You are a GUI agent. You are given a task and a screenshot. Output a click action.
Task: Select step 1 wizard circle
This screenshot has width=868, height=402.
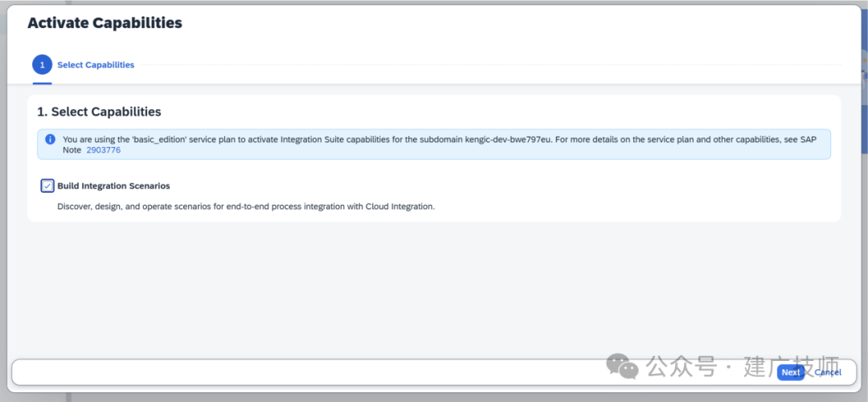pyautogui.click(x=42, y=65)
